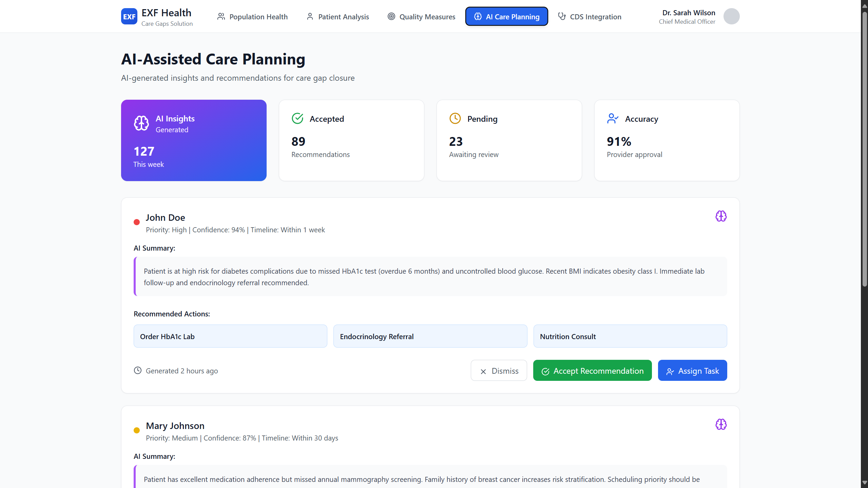
Task: Click the Care Gaps Solution subtitle
Action: (x=167, y=24)
